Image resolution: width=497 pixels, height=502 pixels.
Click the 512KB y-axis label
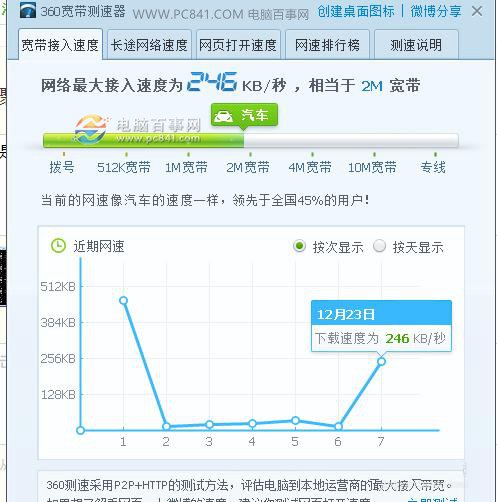click(x=58, y=287)
